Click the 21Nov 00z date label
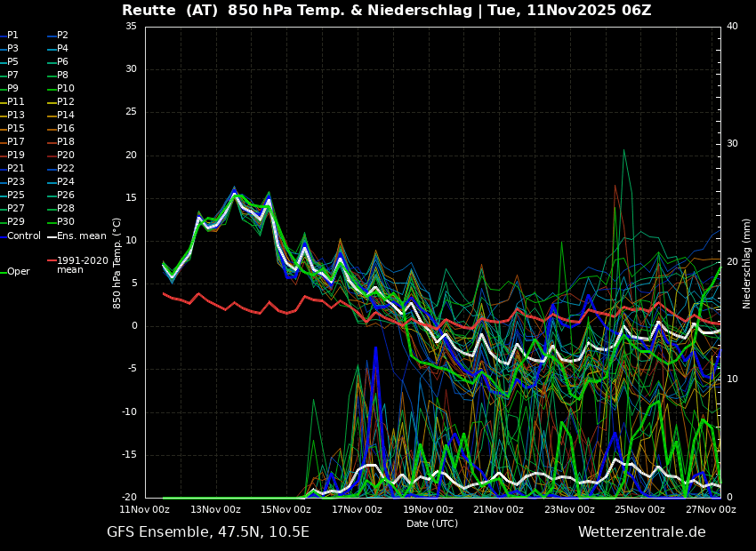This screenshot has width=756, height=551. click(x=498, y=509)
